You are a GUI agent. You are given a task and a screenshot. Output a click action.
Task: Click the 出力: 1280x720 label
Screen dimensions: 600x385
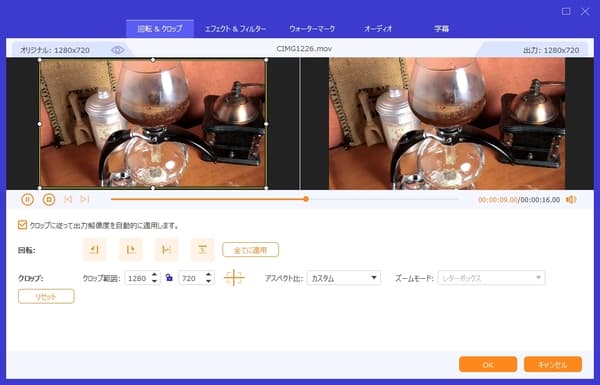[551, 50]
